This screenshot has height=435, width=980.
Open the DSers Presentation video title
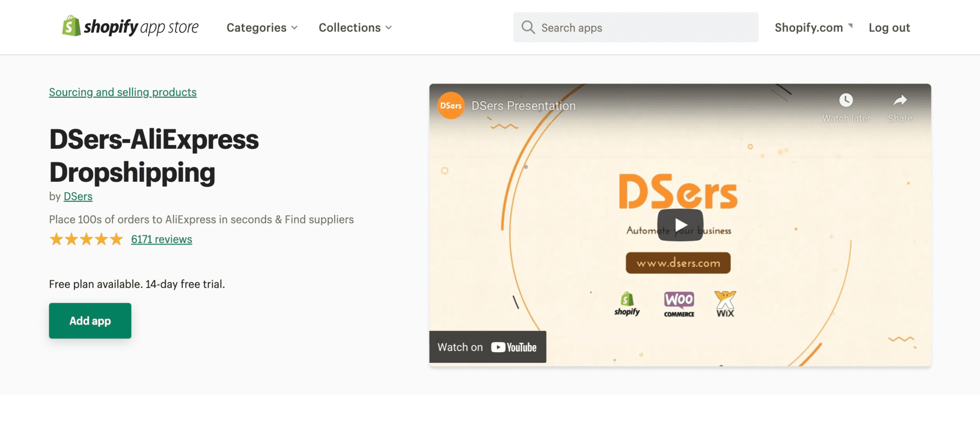524,106
